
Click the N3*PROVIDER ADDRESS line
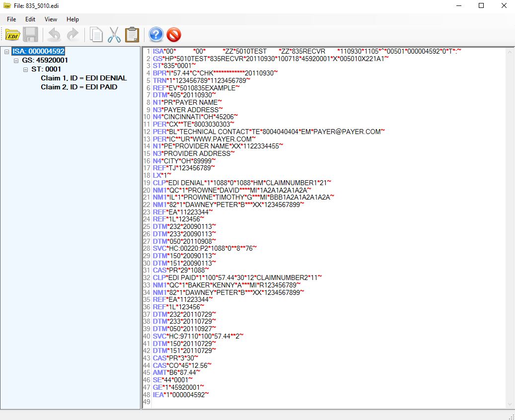point(194,153)
